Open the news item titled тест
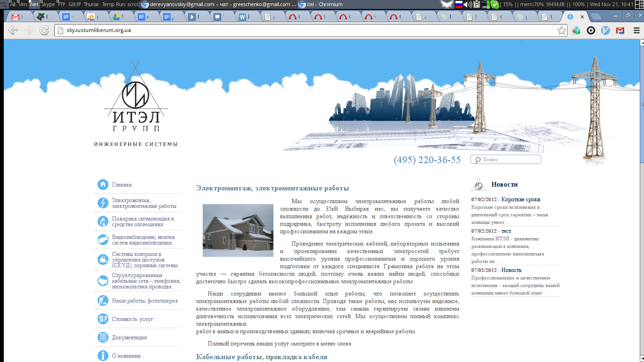Screen dimensions: 644x362 tap(506, 231)
